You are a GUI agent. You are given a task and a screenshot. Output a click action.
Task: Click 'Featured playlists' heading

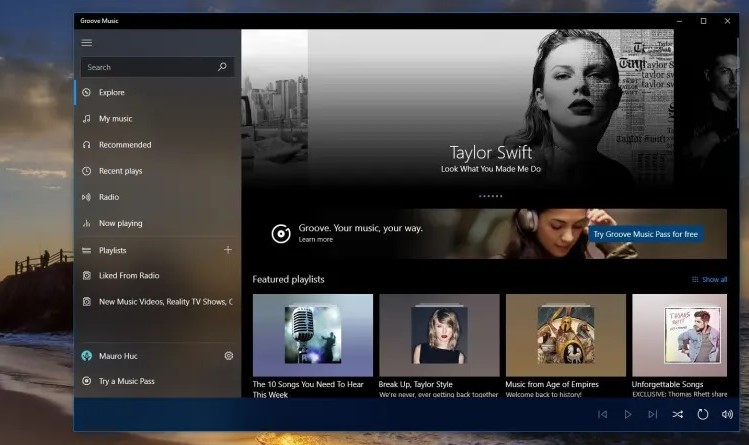click(289, 279)
